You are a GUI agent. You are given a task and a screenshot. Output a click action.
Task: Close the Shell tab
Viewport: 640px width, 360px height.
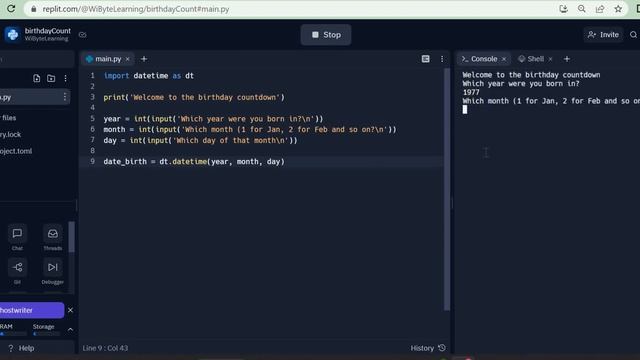(x=550, y=59)
